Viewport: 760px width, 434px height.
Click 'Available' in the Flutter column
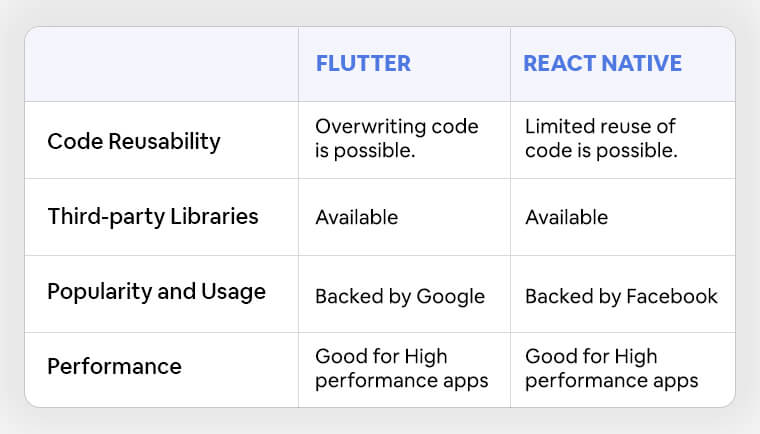pyautogui.click(x=356, y=217)
